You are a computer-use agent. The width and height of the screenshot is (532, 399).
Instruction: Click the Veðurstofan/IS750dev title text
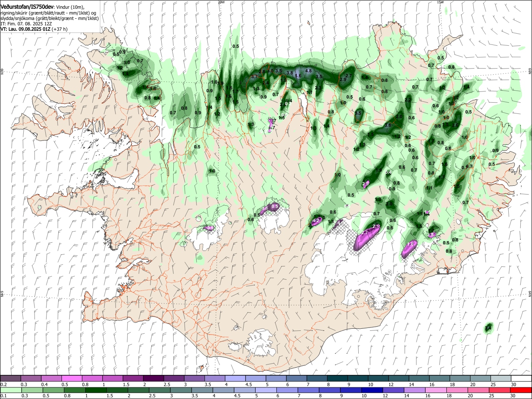[27, 7]
